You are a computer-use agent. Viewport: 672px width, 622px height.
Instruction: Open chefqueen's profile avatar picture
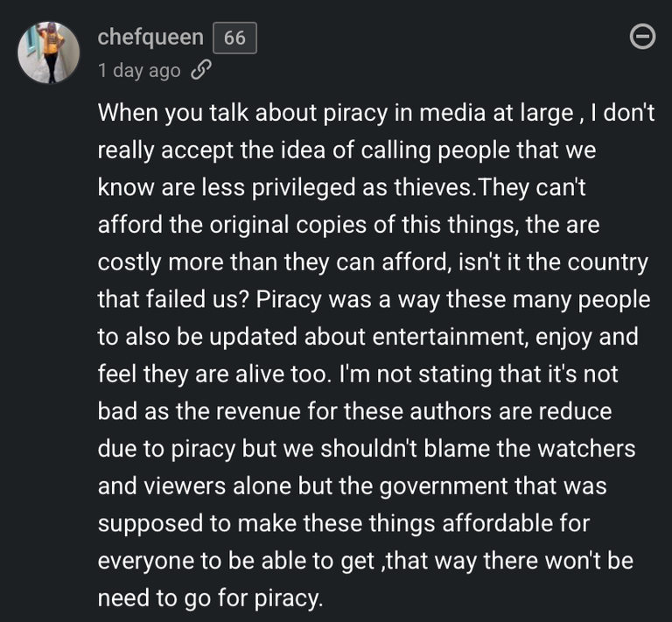pyautogui.click(x=49, y=52)
